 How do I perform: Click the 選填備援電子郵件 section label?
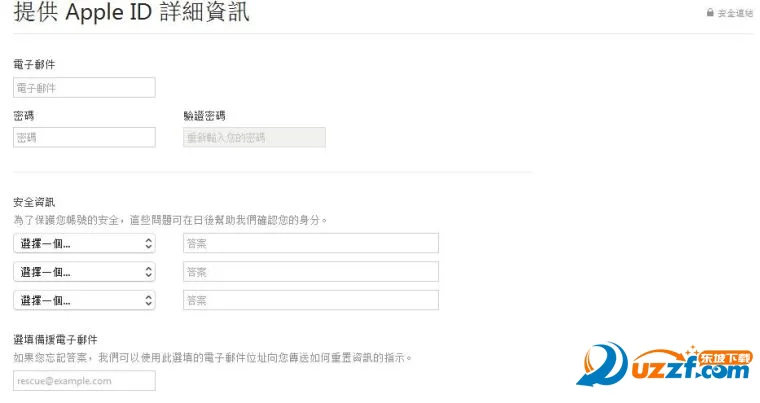(55, 340)
